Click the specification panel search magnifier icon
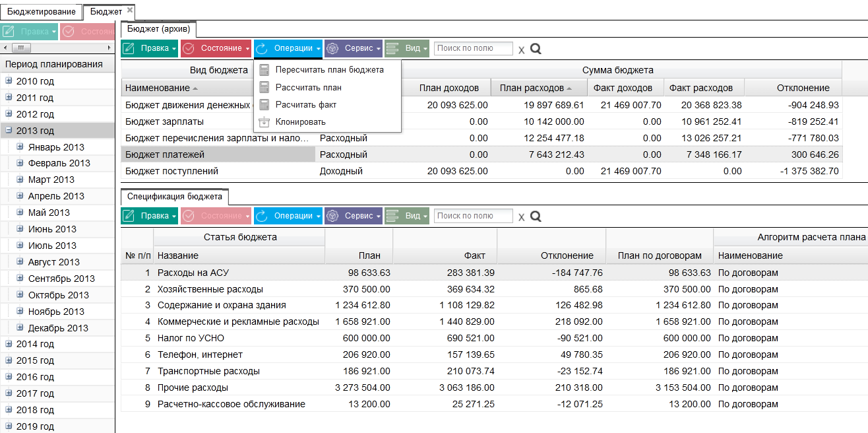Screen dimensions: 868x433 [536, 215]
